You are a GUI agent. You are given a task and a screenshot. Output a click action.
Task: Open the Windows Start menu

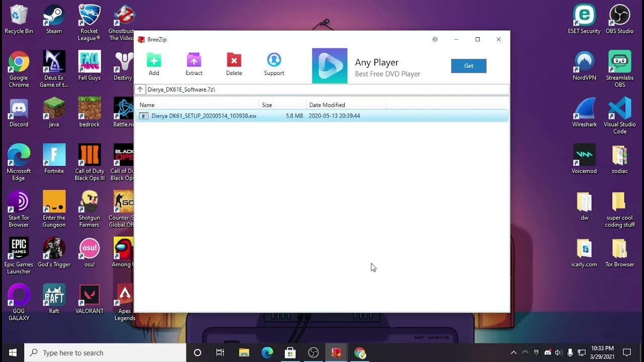(12, 352)
